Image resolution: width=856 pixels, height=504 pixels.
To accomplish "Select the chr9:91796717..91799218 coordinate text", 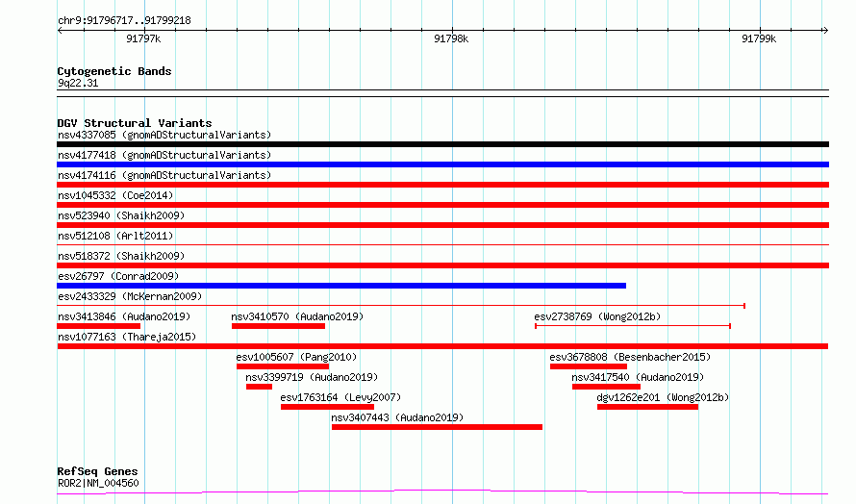I will point(124,21).
